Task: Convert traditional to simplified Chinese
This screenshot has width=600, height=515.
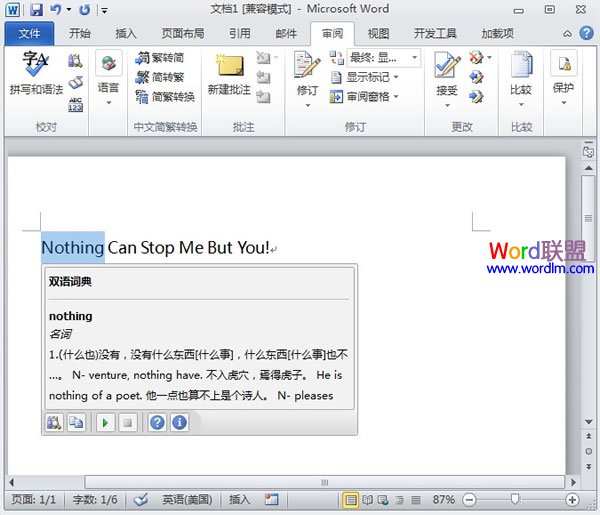Action: 160,58
